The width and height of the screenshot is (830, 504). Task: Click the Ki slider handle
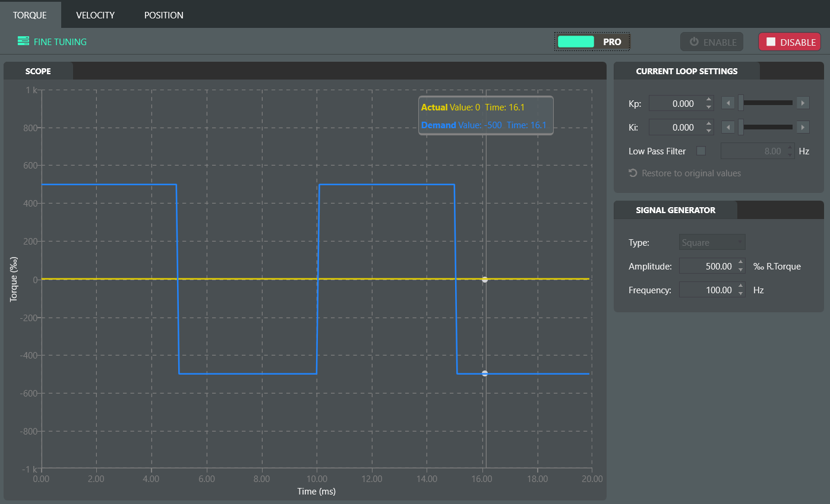point(741,127)
